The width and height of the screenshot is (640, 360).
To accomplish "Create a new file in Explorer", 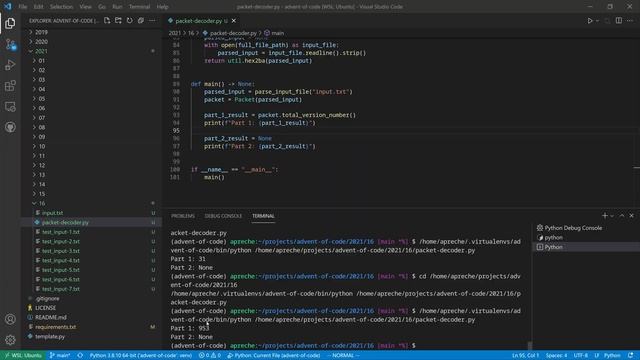I will coord(107,20).
